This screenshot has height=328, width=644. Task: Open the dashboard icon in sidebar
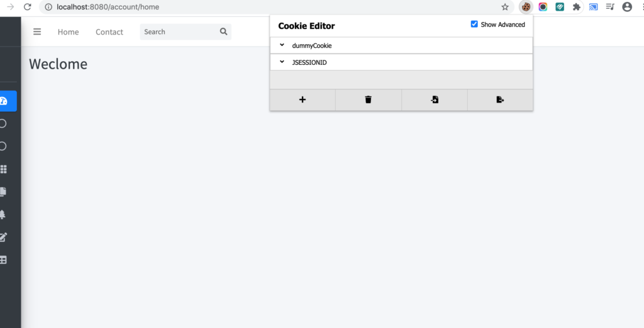pos(4,101)
